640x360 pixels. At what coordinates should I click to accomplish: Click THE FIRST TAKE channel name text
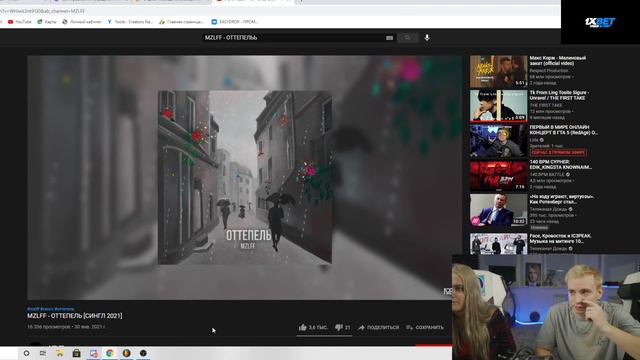click(546, 105)
